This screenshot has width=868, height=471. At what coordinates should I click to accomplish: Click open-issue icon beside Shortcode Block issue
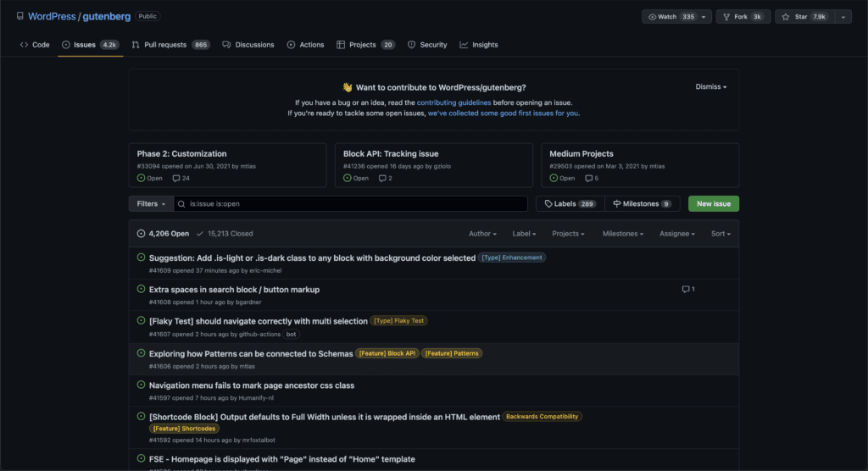pos(142,416)
